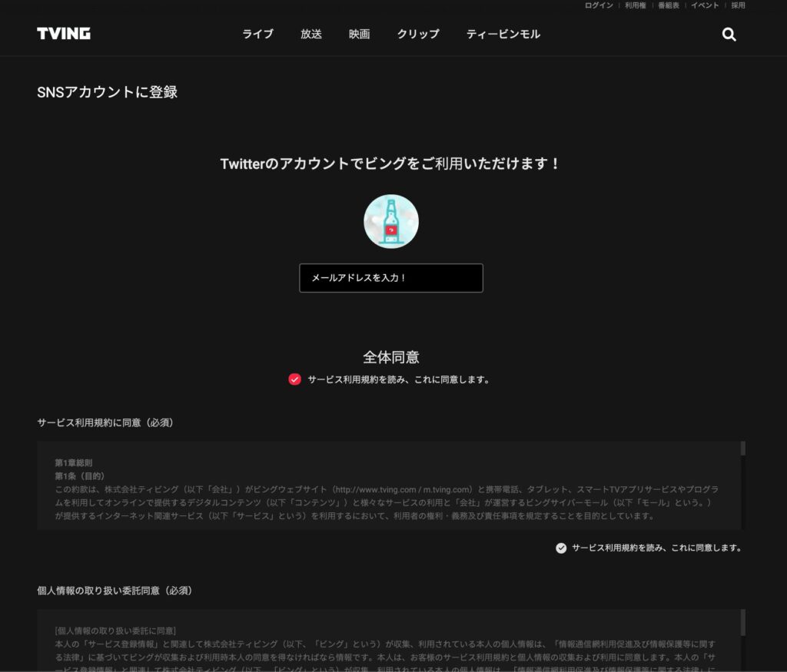The width and height of the screenshot is (787, 672).
Task: Open the イベント link
Action: coord(705,5)
